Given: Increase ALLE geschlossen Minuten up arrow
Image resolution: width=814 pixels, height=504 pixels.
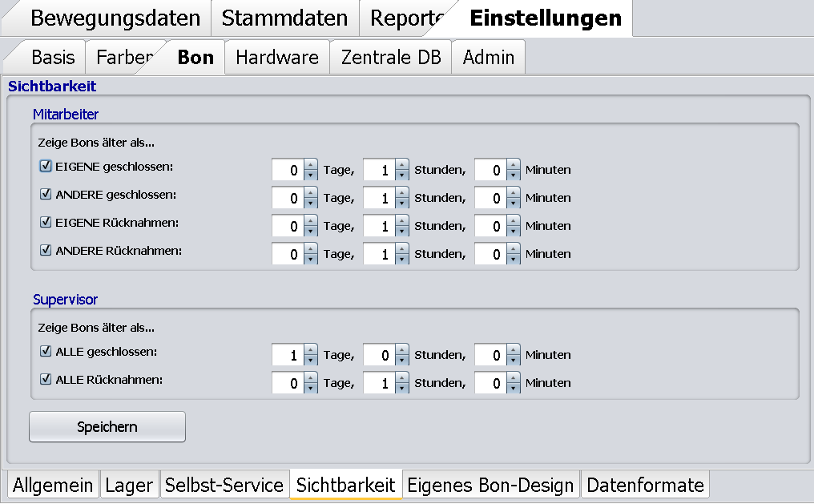Looking at the screenshot, I should click(x=514, y=350).
